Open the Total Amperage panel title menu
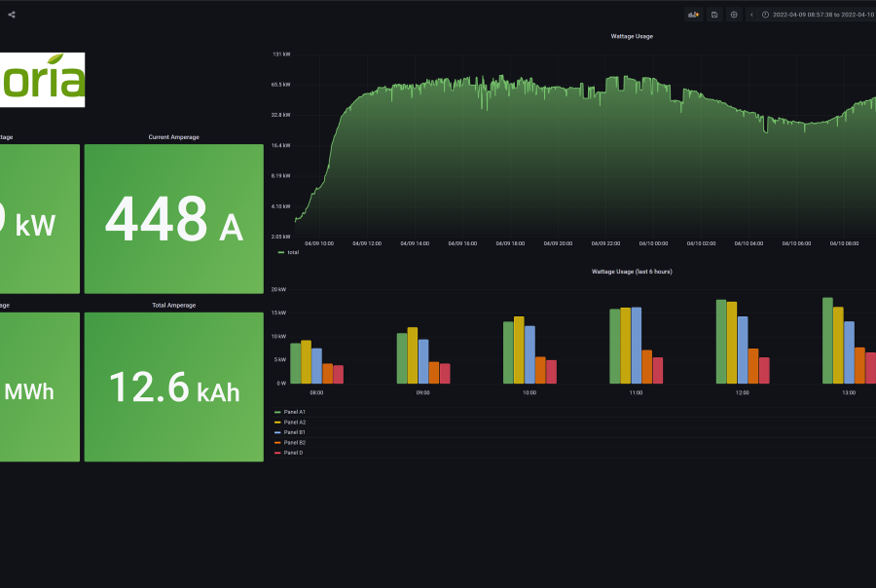Image resolution: width=876 pixels, height=588 pixels. point(173,306)
